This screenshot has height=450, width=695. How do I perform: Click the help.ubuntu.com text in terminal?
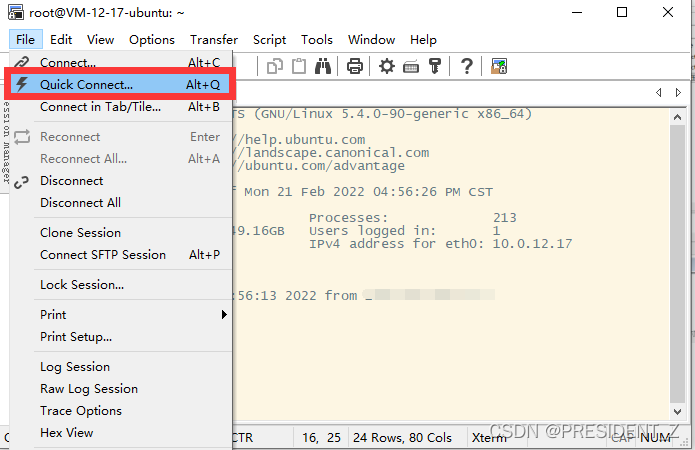[305, 140]
